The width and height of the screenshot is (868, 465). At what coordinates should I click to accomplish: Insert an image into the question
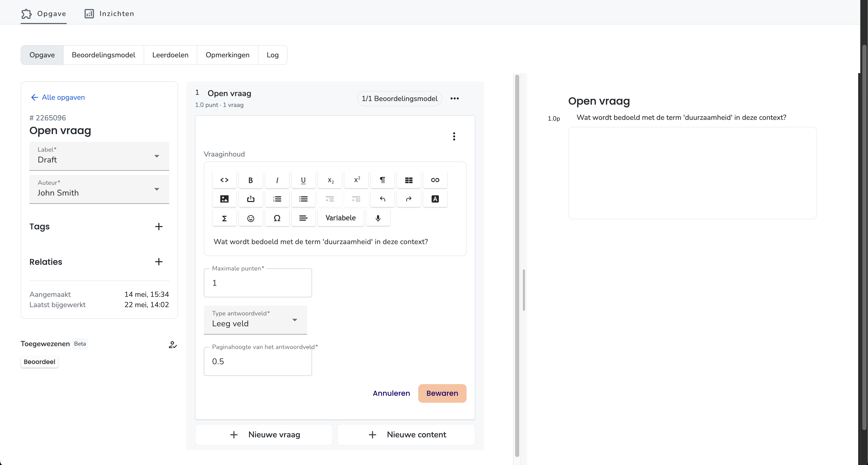pos(224,199)
